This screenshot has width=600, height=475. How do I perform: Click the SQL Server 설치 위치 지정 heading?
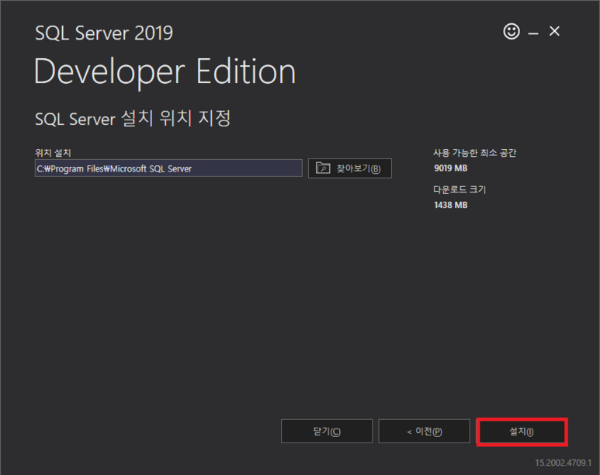point(133,118)
